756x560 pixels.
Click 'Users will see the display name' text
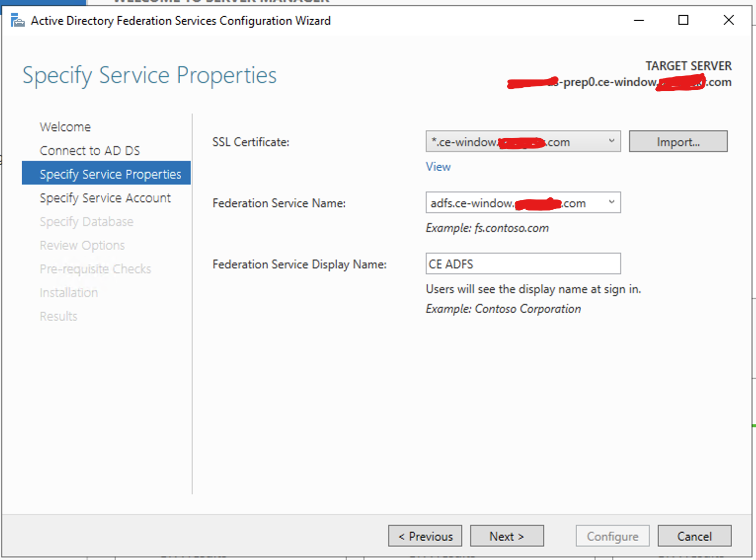click(x=533, y=289)
